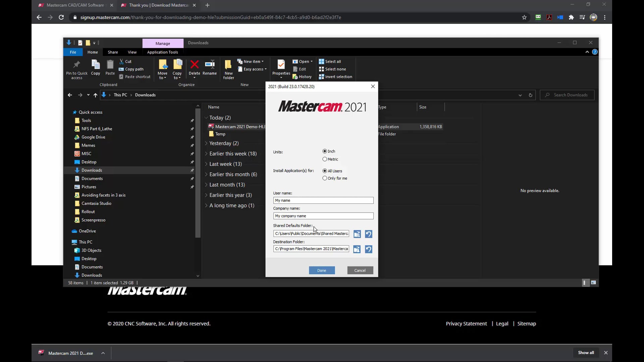The image size is (644, 362).
Task: Create a New folder
Action: click(x=228, y=69)
